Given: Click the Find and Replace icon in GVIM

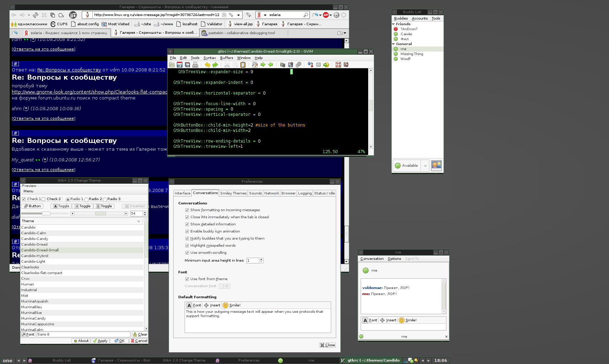Looking at the screenshot, I should click(x=255, y=65).
